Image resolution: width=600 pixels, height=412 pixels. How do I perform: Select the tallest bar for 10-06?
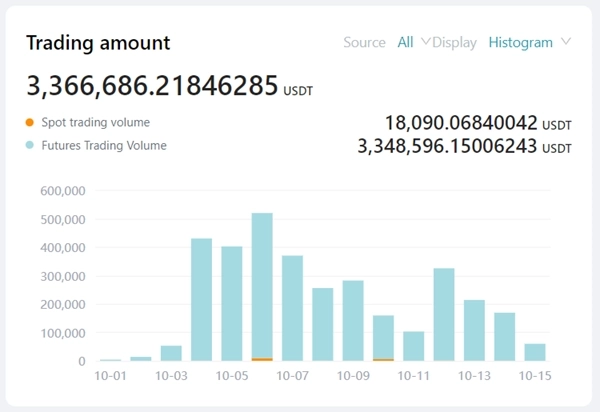pos(262,285)
